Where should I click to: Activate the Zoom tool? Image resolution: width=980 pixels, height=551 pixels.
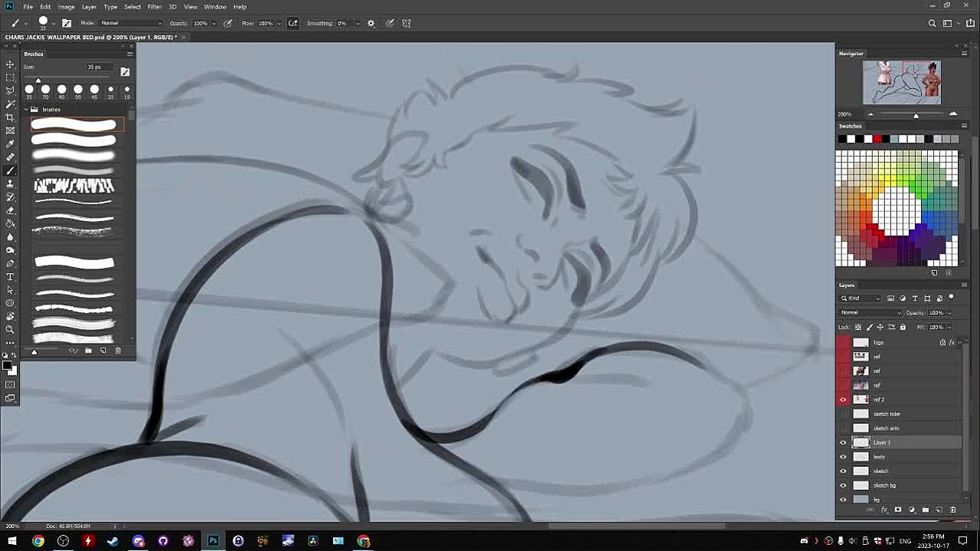pos(10,329)
